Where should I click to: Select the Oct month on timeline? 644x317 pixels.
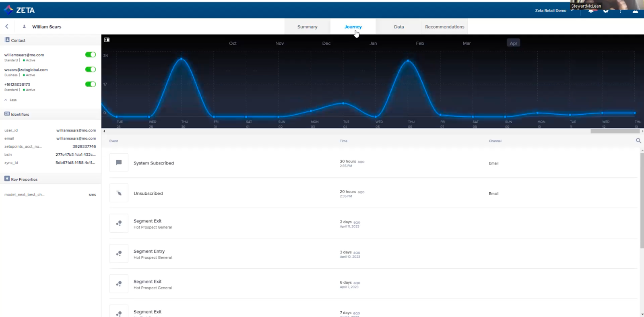click(x=233, y=43)
